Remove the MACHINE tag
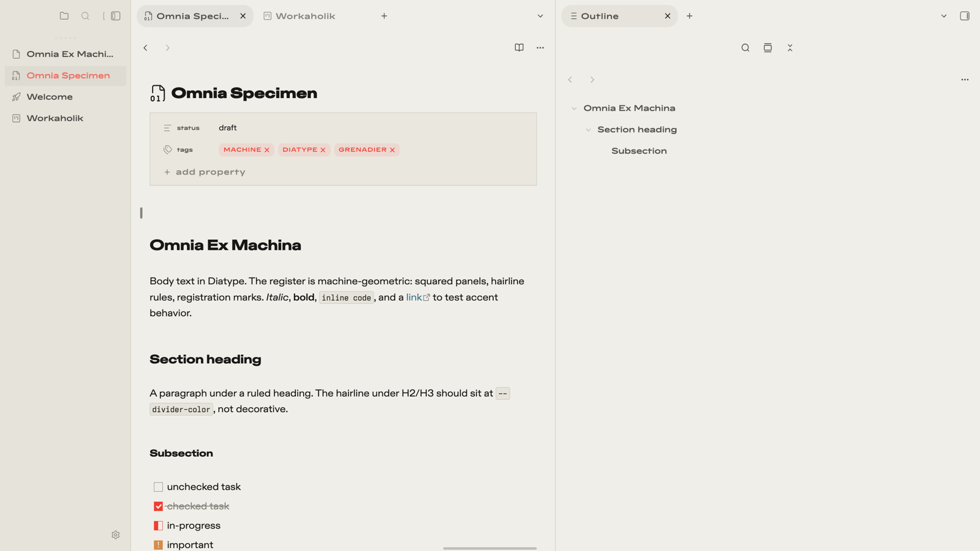Viewport: 980px width, 551px height. pos(267,150)
